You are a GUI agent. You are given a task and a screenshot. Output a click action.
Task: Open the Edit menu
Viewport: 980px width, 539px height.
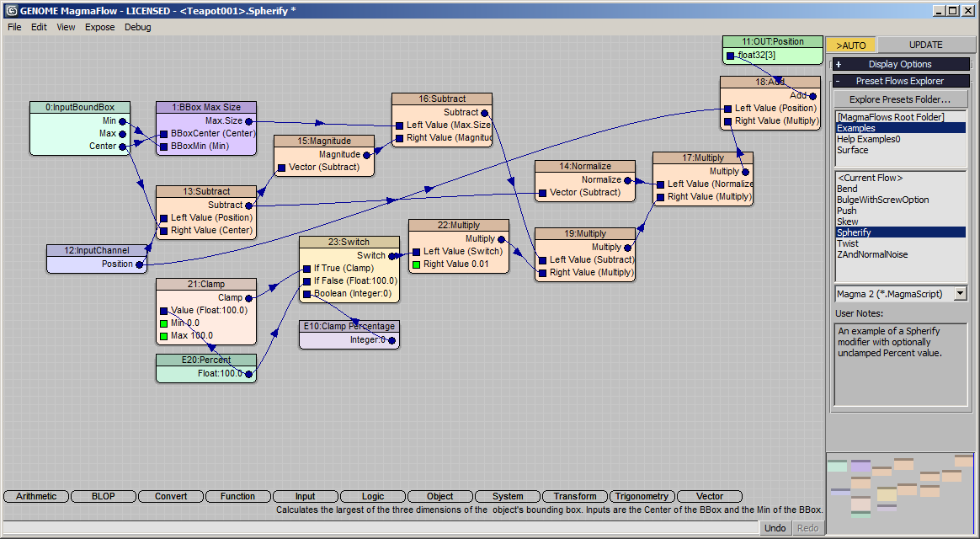tap(39, 27)
